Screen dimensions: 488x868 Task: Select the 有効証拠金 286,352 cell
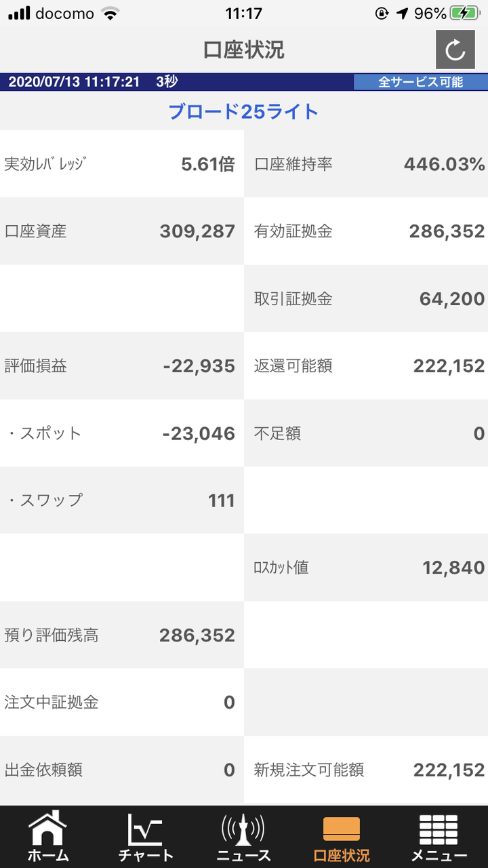point(366,231)
